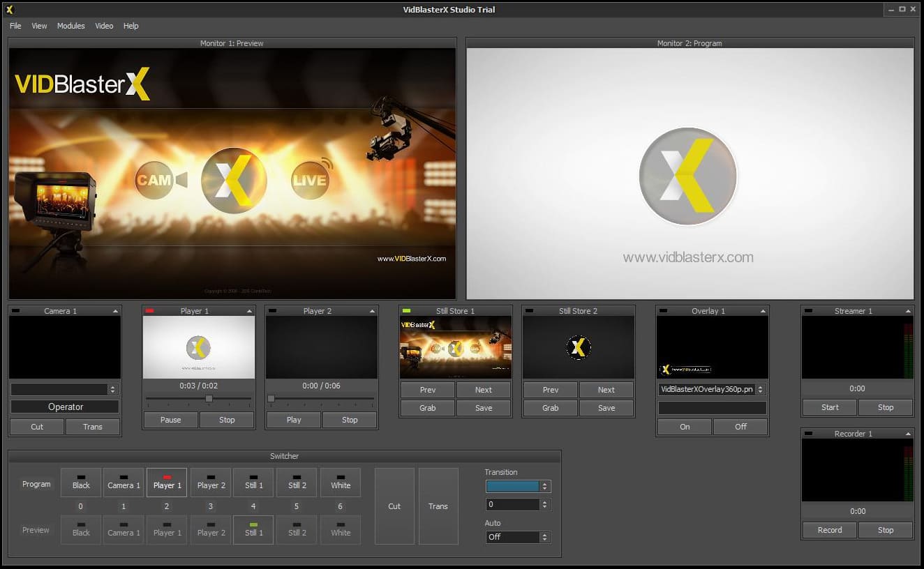924x569 pixels.
Task: Pause playback in Player 1
Action: (170, 420)
